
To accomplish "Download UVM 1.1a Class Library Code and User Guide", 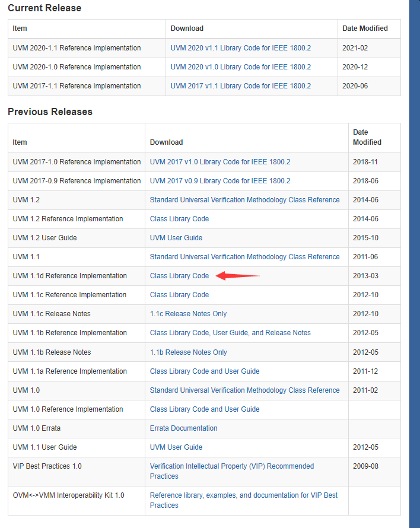I will coord(205,371).
